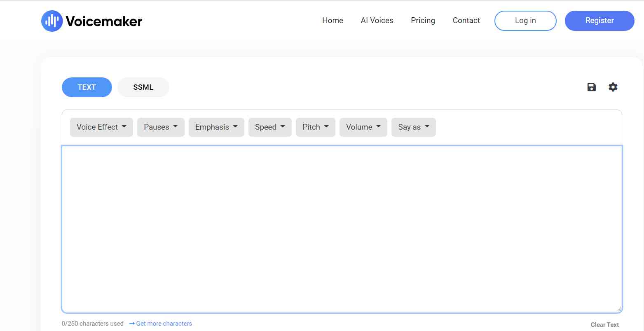Click the Register button
Screen dimensions: 644x331
coord(600,21)
